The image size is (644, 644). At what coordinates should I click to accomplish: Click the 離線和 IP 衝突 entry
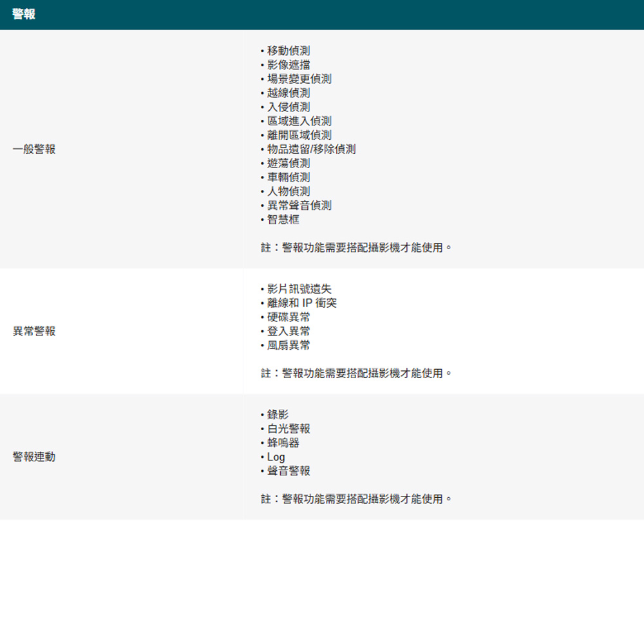(301, 303)
